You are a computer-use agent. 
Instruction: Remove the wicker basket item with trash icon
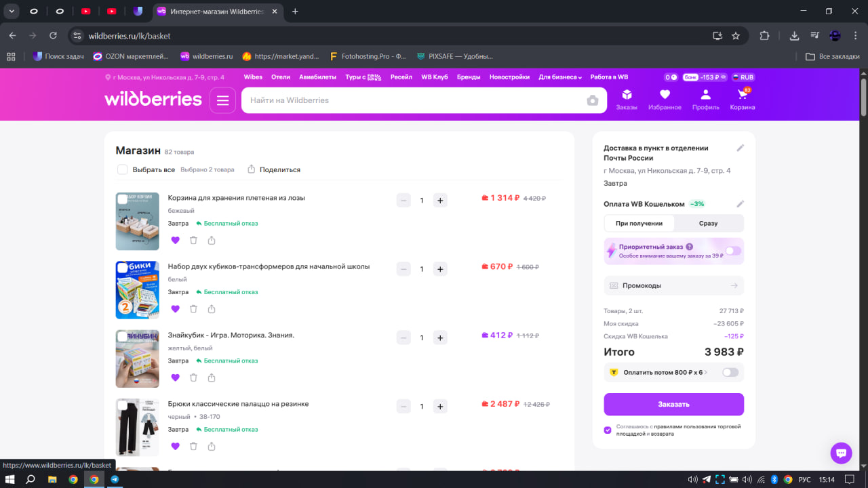pyautogui.click(x=193, y=240)
